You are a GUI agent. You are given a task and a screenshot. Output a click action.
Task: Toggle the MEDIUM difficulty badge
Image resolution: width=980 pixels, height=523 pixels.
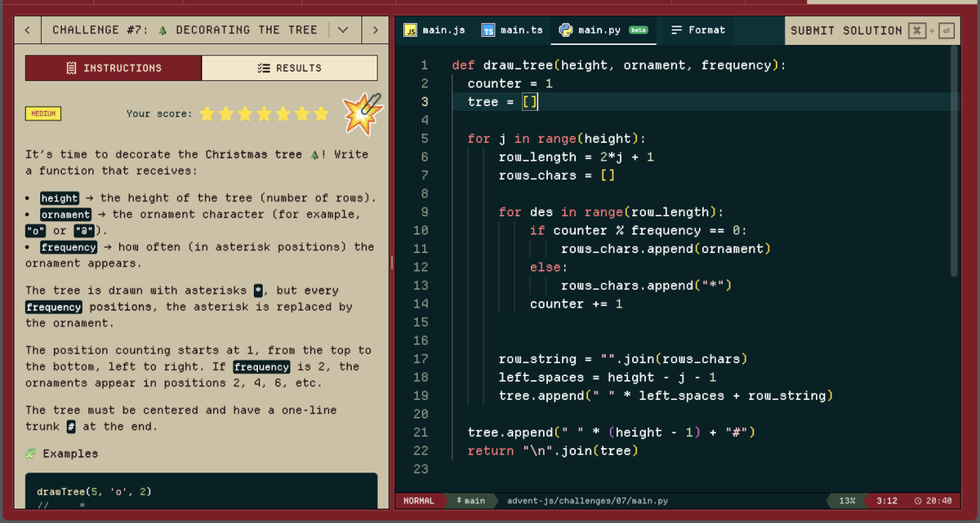click(x=43, y=113)
